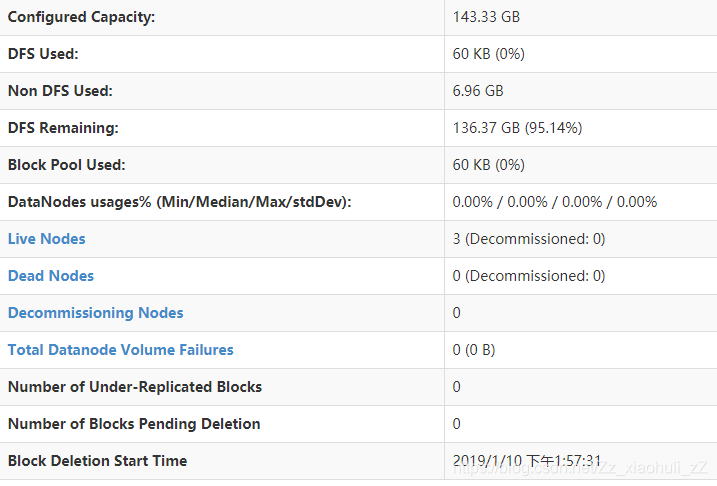Click the DFS Remaining label
717x486 pixels.
tap(63, 128)
